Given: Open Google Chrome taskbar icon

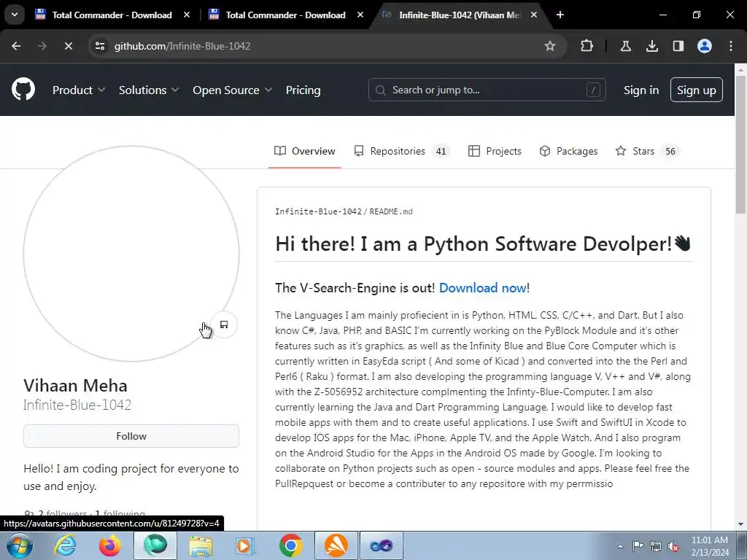Looking at the screenshot, I should pos(290,545).
